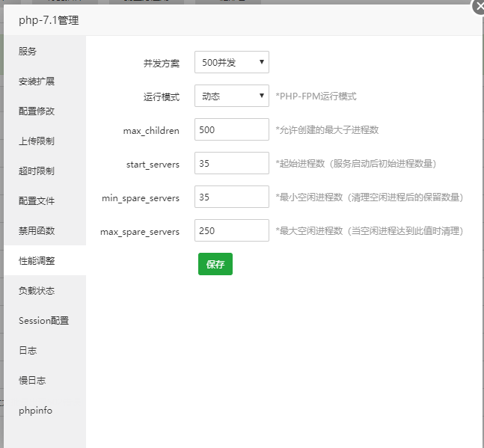Click the max_children field label
The image size is (484, 448).
point(151,131)
